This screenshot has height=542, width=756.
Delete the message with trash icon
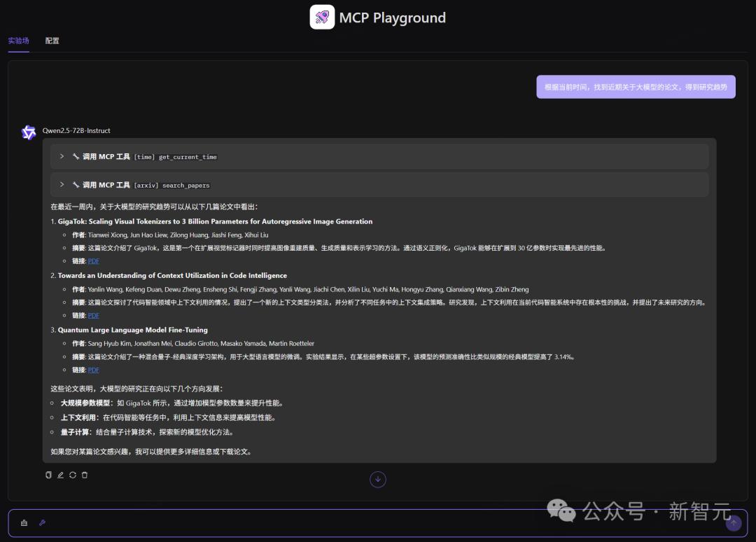coord(85,475)
